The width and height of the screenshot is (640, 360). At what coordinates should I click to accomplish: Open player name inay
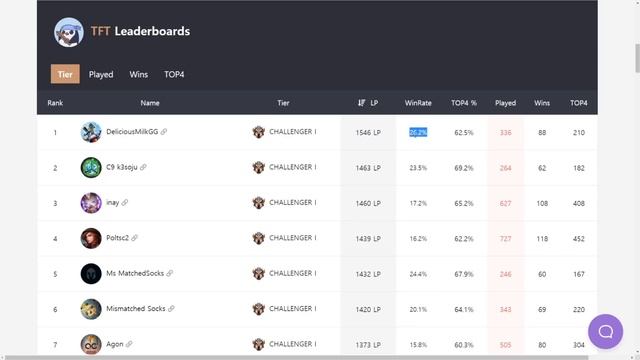coord(113,202)
